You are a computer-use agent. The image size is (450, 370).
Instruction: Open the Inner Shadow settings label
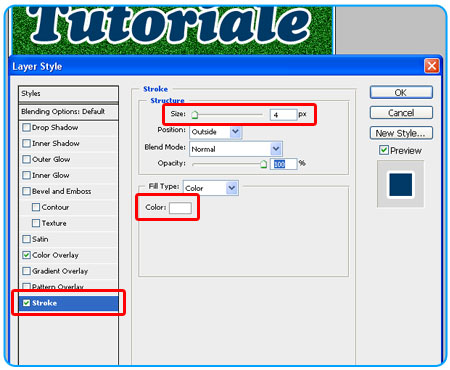pos(56,143)
